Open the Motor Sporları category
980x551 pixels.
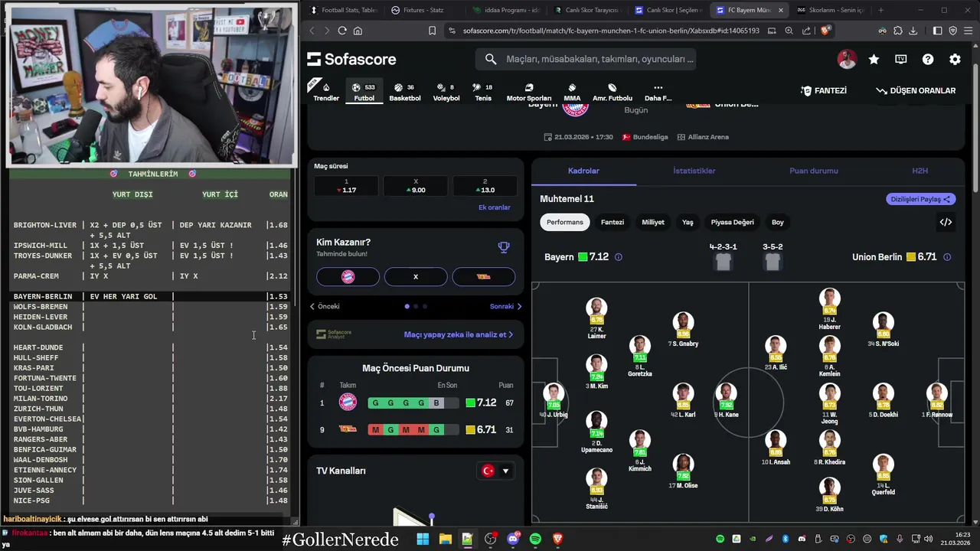[529, 92]
